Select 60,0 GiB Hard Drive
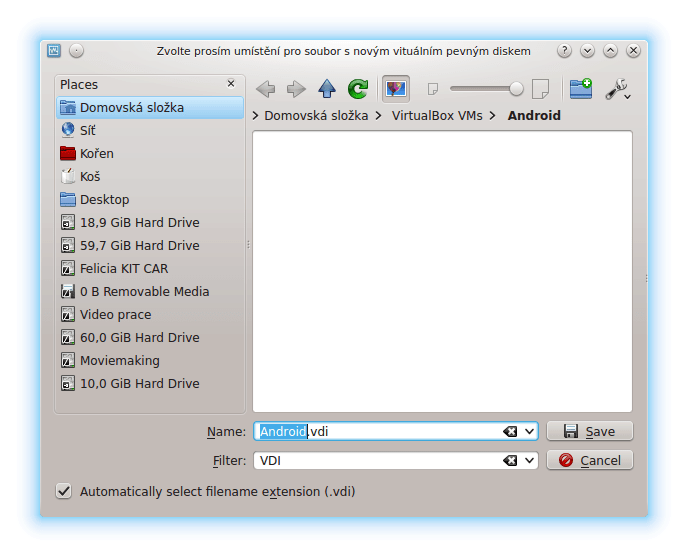This screenshot has height=557, width=688. click(x=150, y=338)
